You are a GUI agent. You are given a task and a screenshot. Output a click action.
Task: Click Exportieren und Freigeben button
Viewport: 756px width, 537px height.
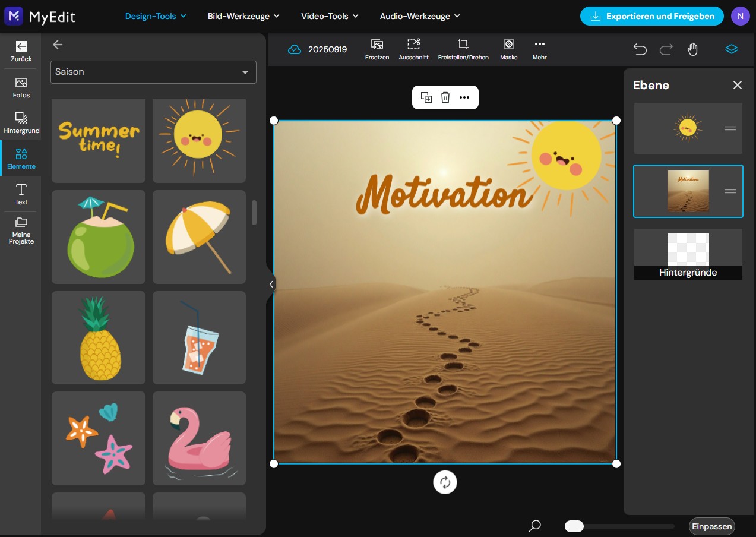pos(652,16)
